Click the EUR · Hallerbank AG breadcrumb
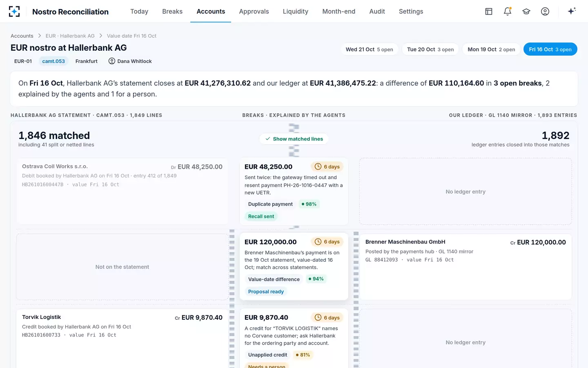Viewport: 588px width, 368px height. point(70,36)
